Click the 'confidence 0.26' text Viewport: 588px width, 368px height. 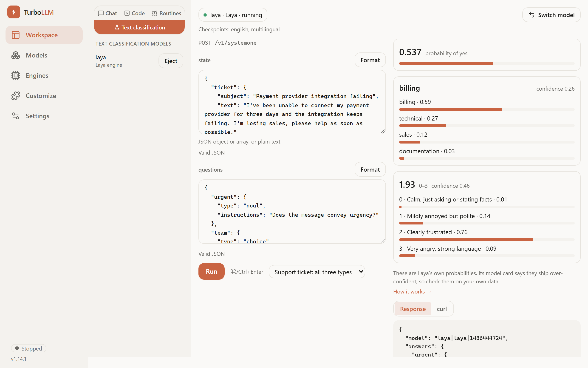click(x=555, y=89)
